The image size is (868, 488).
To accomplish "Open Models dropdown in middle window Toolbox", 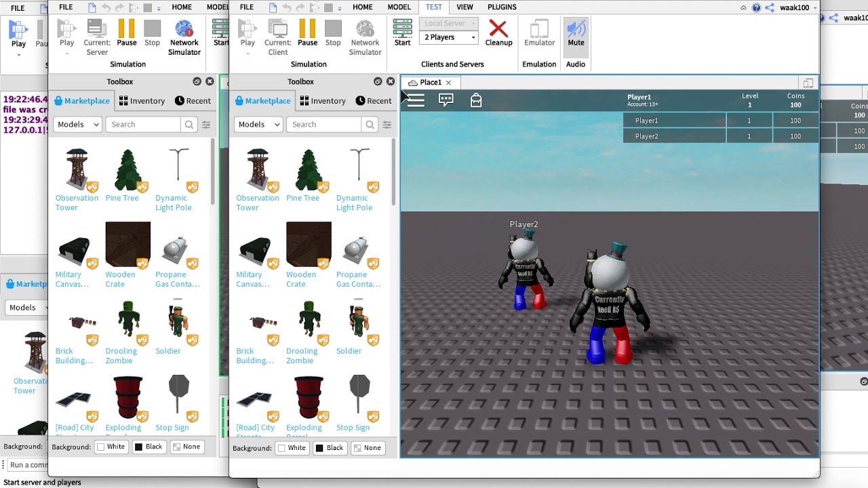I will click(77, 124).
